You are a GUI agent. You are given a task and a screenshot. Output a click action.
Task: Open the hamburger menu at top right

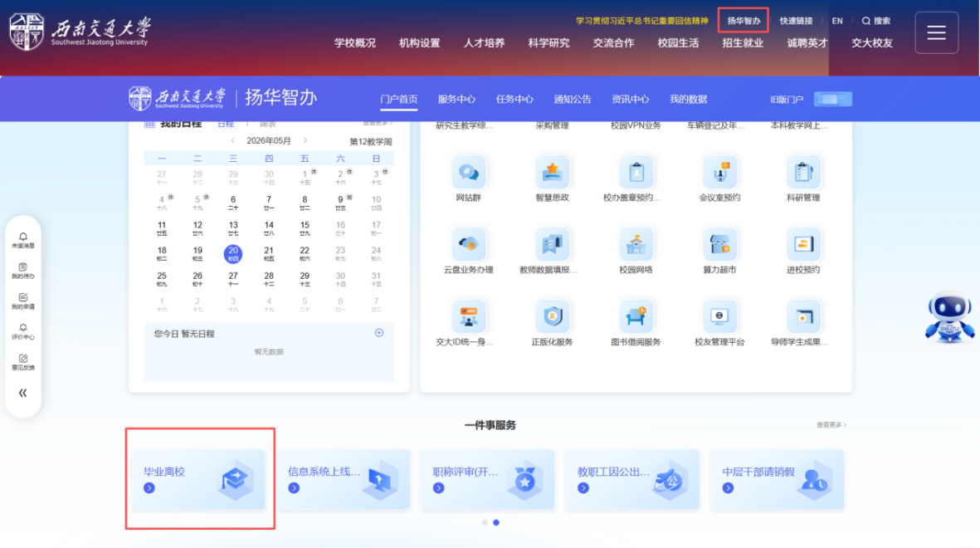pos(936,32)
